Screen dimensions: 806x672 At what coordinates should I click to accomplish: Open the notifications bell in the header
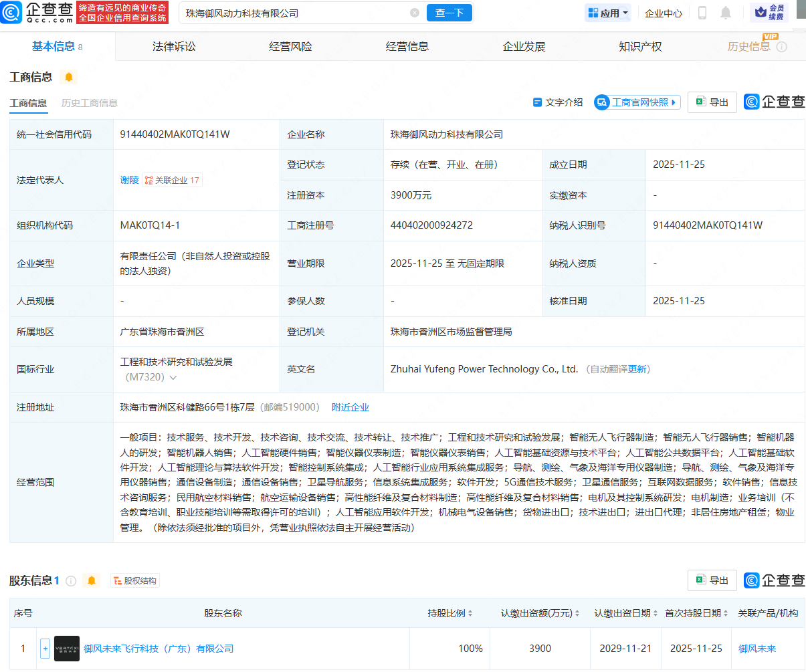tap(726, 13)
